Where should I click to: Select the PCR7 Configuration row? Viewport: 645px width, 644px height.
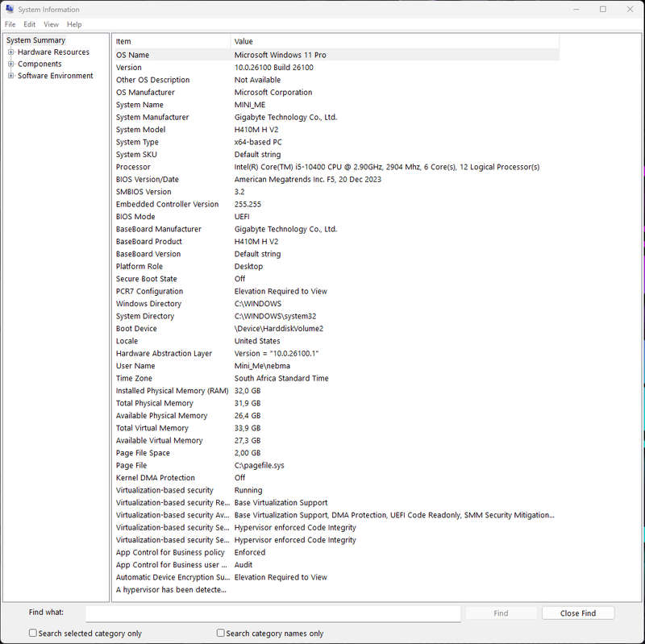coord(336,291)
